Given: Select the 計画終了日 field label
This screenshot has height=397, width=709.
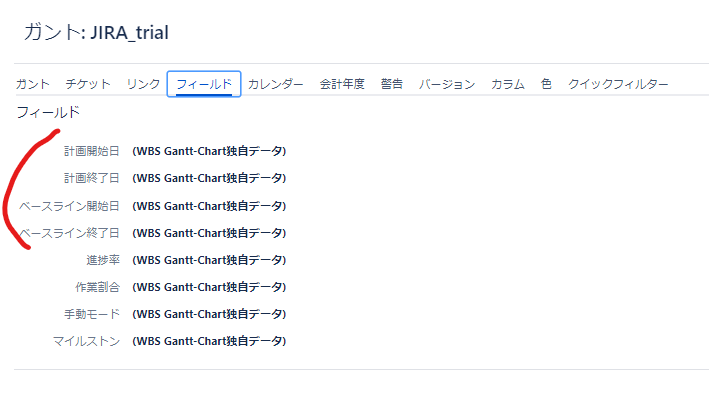Looking at the screenshot, I should click(92, 178).
